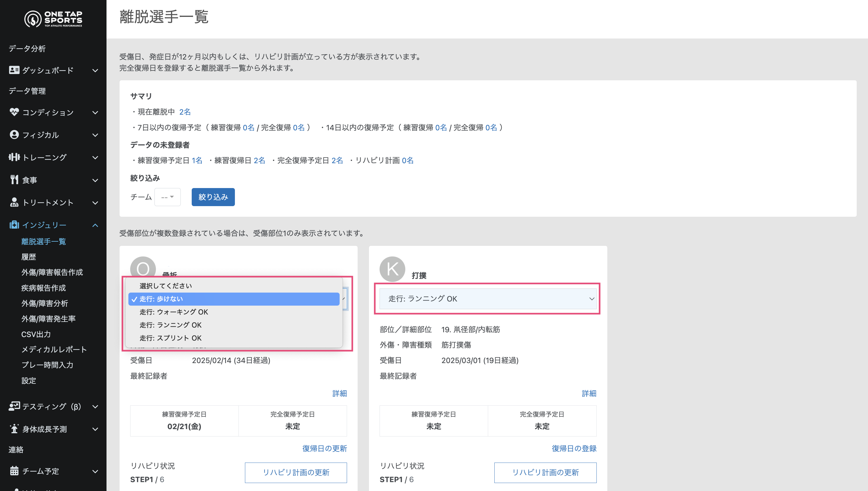
Task: Select 走行: ウォーキング OK option
Action: click(x=234, y=312)
